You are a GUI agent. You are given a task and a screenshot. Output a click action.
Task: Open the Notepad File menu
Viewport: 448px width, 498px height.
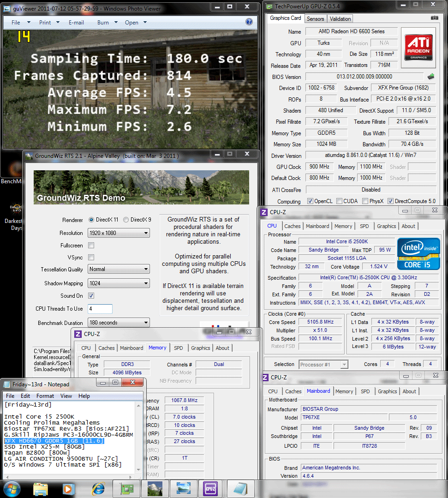[x=10, y=396]
